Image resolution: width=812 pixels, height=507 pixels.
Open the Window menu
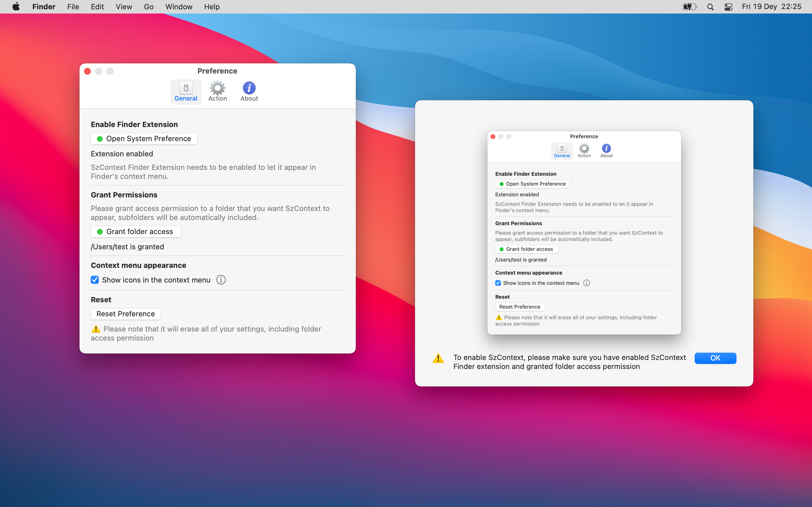[x=178, y=7]
